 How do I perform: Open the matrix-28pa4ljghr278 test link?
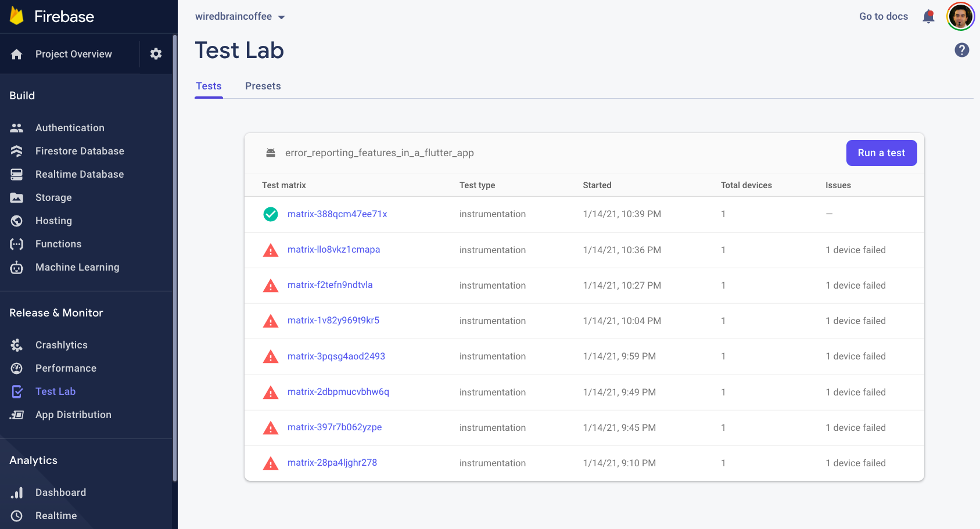pos(332,462)
